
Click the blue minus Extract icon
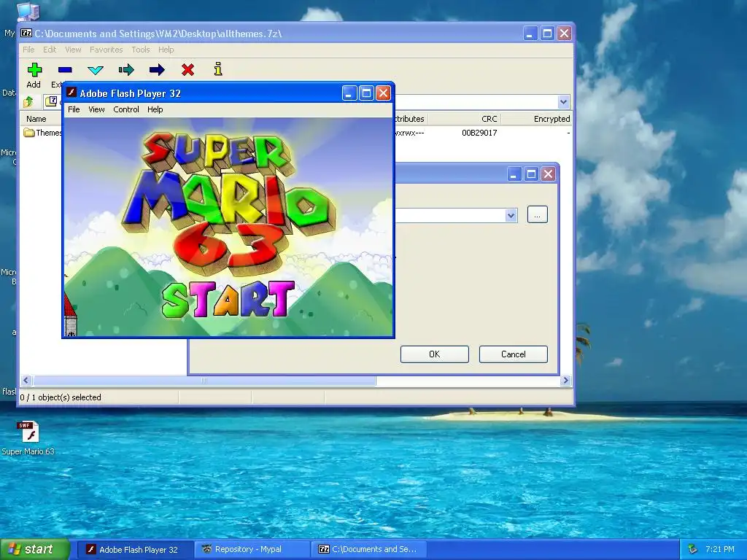click(x=65, y=70)
